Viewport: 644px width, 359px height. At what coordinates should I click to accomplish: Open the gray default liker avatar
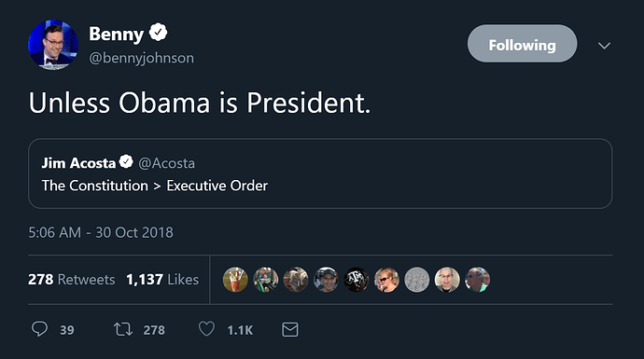[417, 280]
